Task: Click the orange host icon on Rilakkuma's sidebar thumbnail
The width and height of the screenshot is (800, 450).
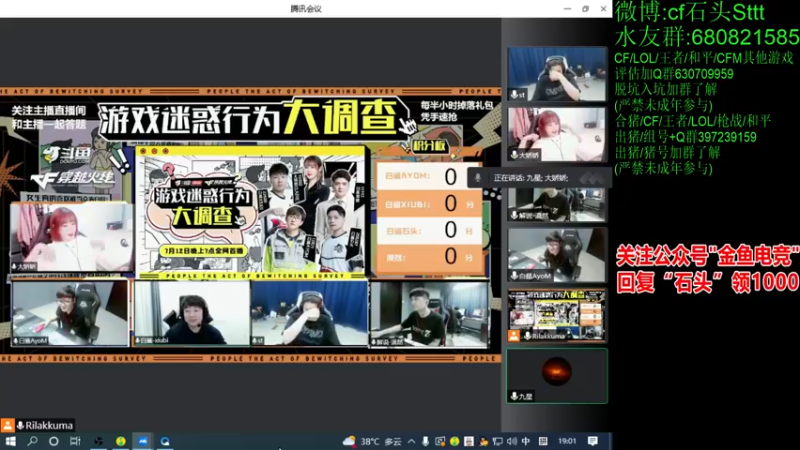Action: coord(513,336)
